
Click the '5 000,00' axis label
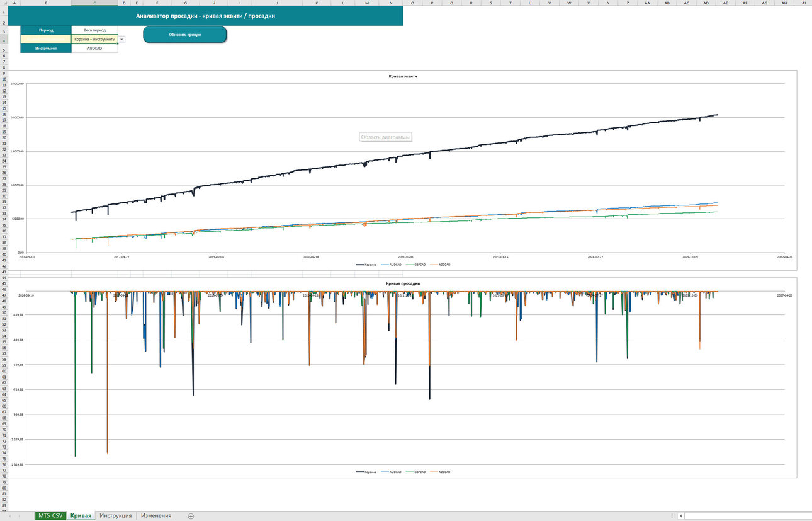point(18,219)
